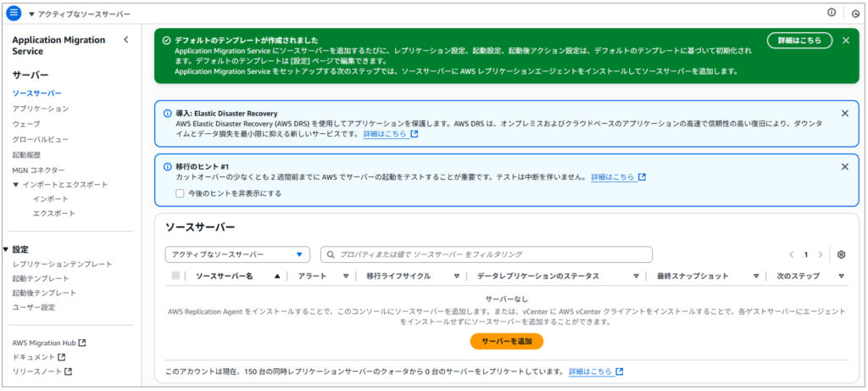868x391 pixels.
Task: Click external link icon beside quota 詳細はこちら
Action: point(620,371)
